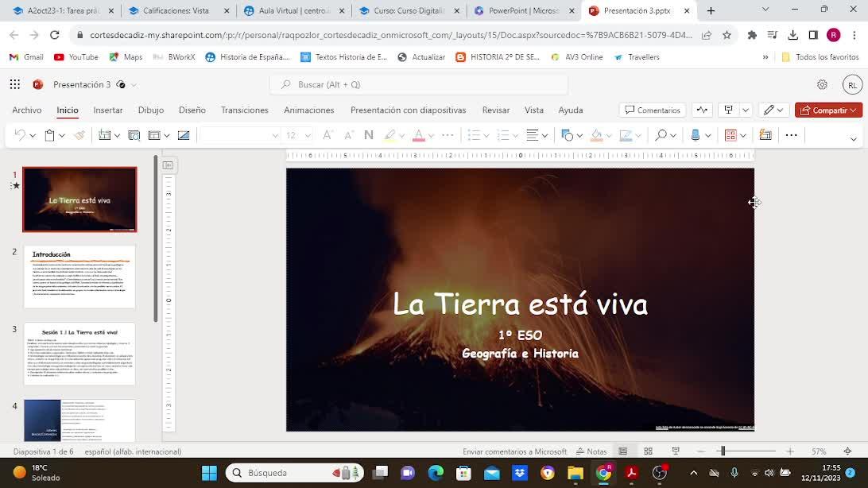The image size is (868, 488).
Task: Open the New Slide dropdown arrow
Action: pos(118,136)
